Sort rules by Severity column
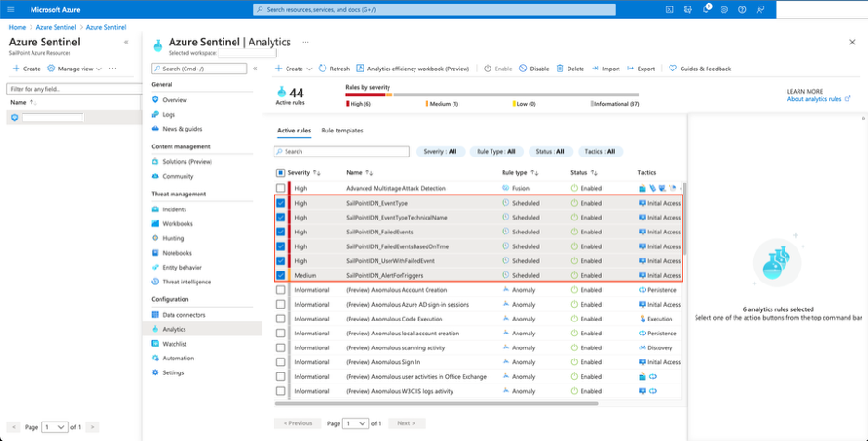The image size is (868, 441). coord(304,173)
